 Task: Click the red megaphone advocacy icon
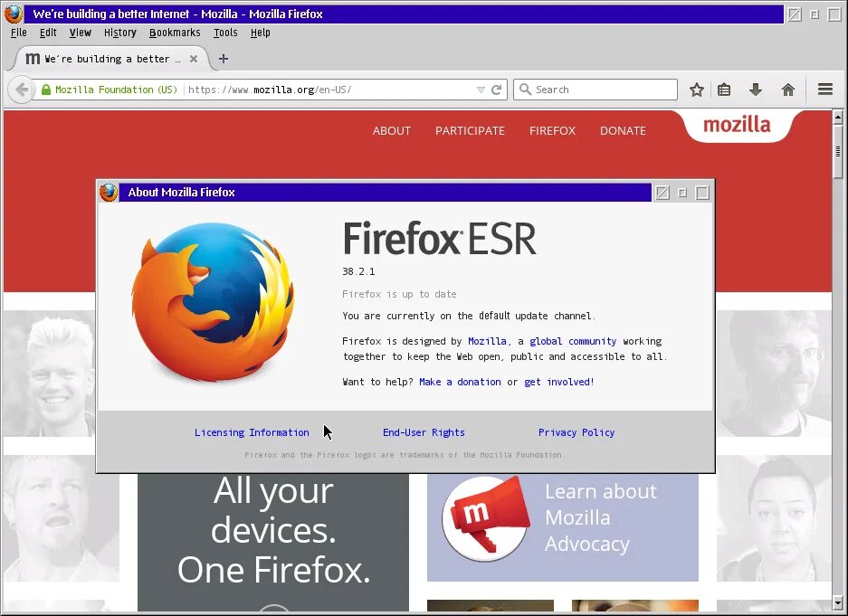[x=485, y=517]
